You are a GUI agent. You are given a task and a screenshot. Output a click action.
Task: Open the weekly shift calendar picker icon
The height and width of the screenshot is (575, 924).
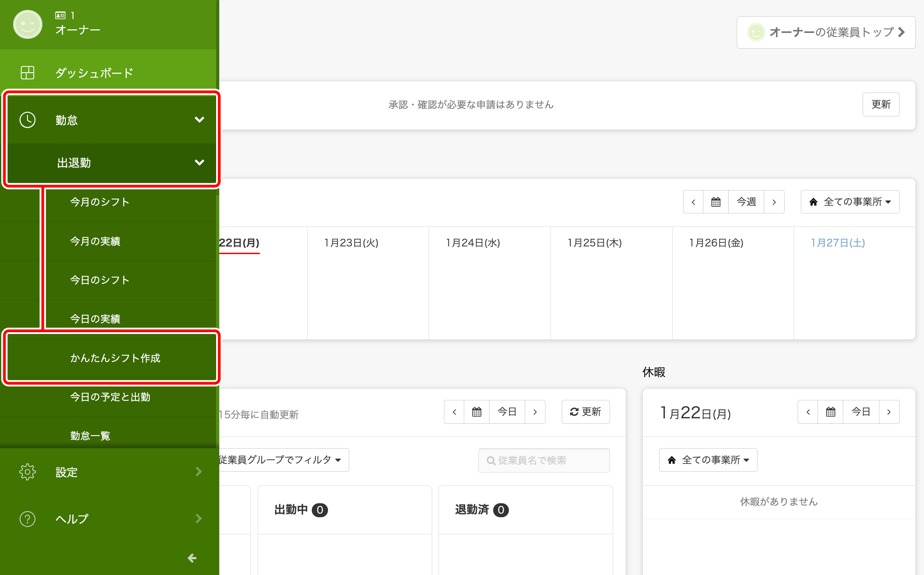tap(716, 202)
